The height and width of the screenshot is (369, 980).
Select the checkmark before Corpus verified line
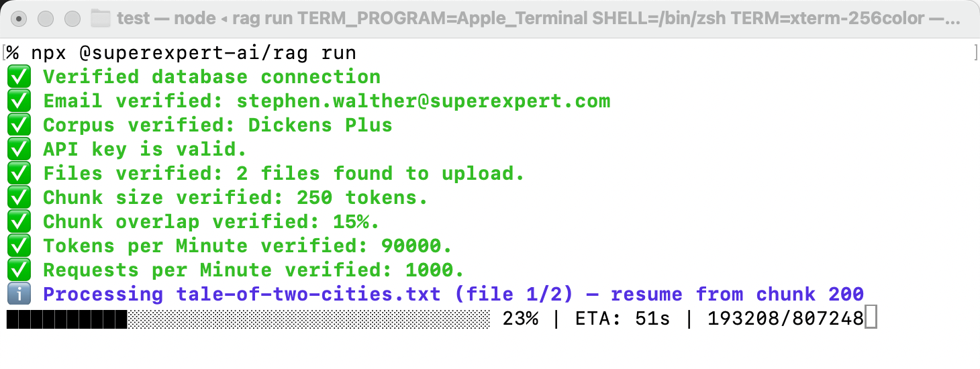(x=19, y=125)
